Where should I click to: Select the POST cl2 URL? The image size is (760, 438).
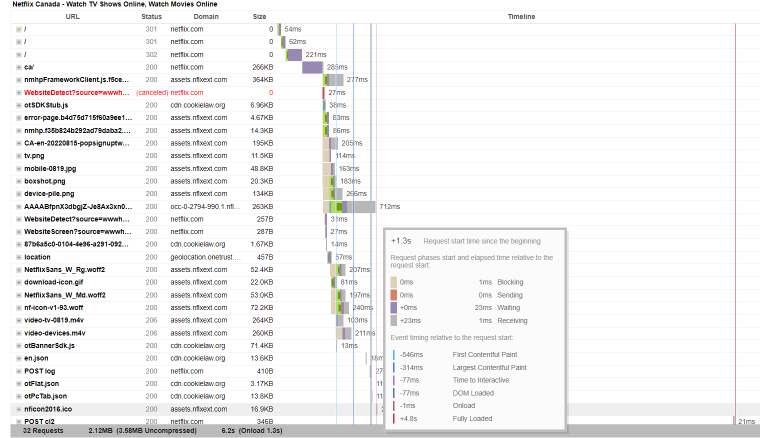click(39, 422)
